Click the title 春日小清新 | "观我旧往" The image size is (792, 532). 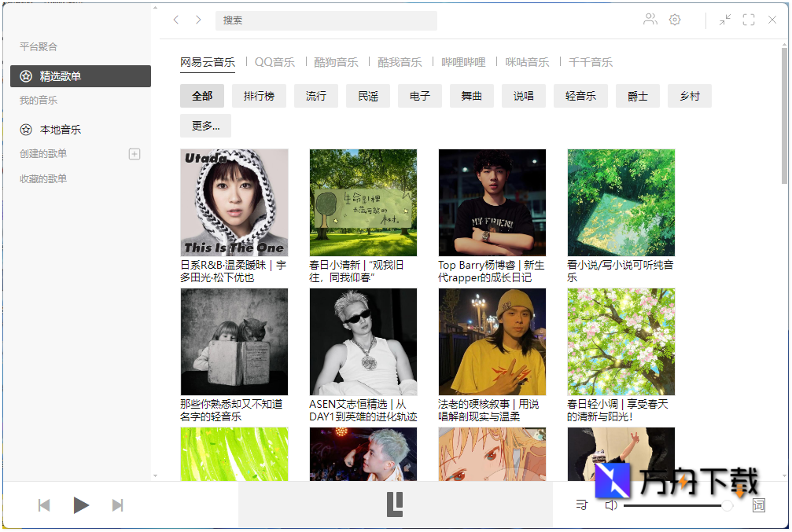356,271
